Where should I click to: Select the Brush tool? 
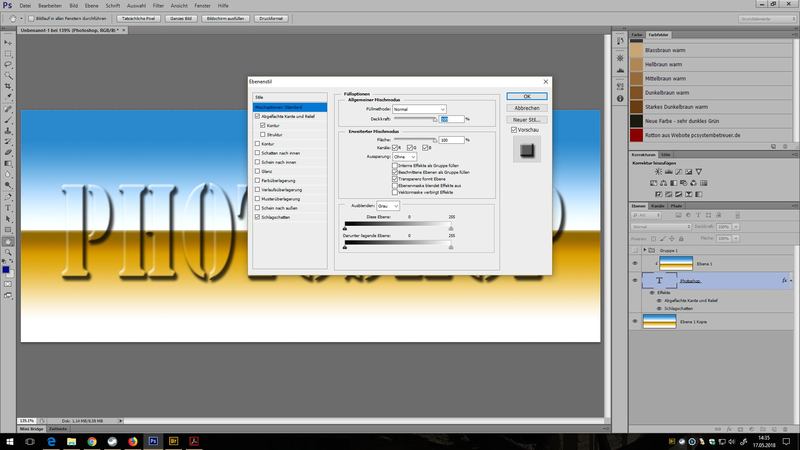(x=8, y=119)
